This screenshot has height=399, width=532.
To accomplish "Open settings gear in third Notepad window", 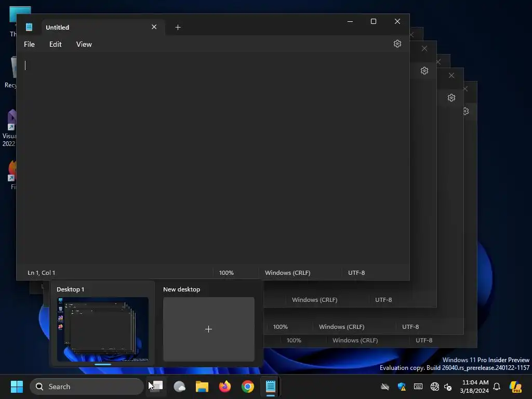I will tap(451, 98).
